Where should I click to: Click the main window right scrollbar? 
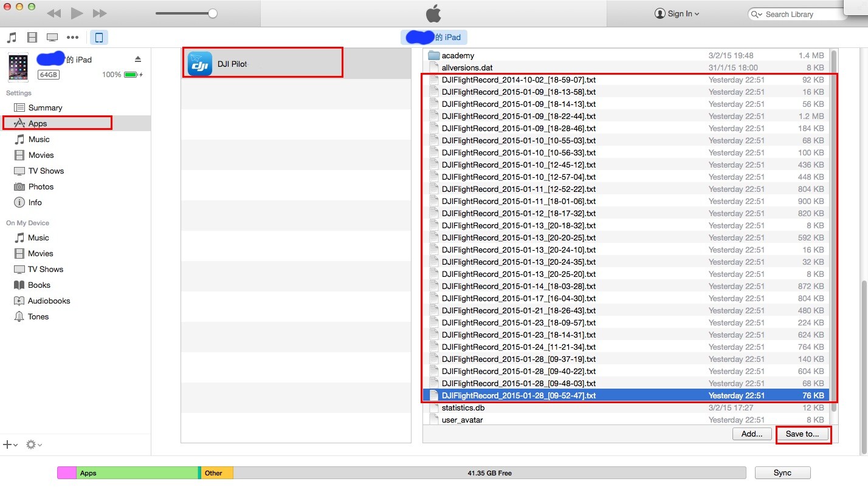point(864,367)
